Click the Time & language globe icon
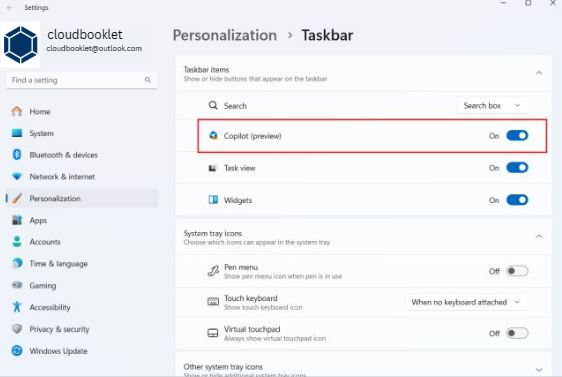 click(16, 263)
